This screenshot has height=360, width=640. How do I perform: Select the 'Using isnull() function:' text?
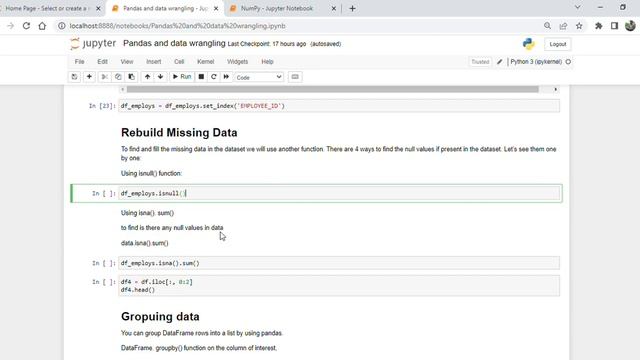click(x=151, y=173)
